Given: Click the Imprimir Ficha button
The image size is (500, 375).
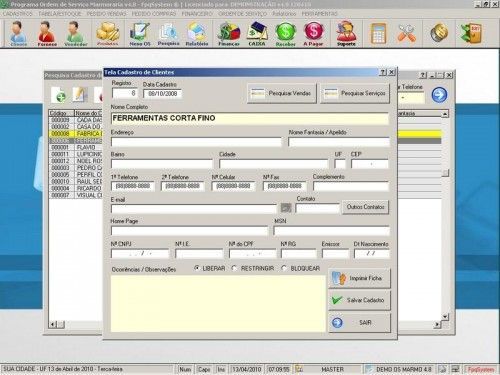Looking at the screenshot, I should click(359, 278).
